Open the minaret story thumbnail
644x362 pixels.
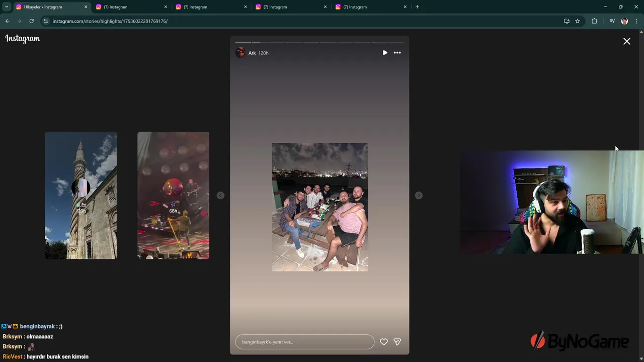coord(80,196)
